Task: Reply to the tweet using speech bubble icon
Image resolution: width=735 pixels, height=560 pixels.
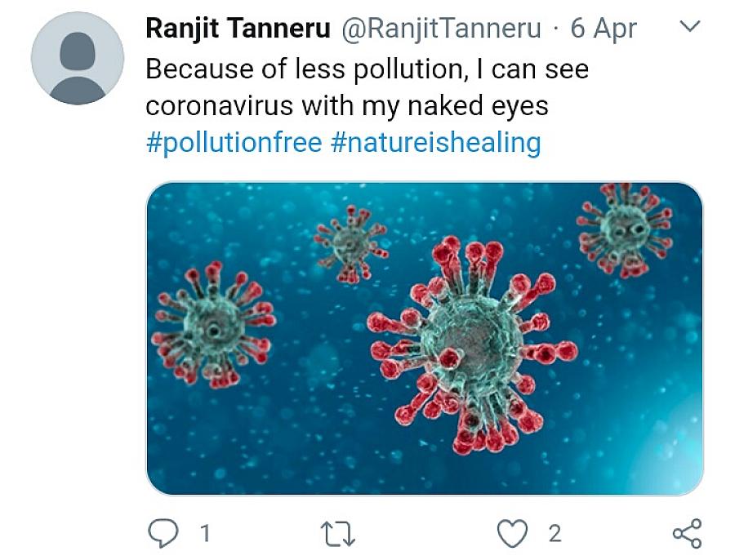Action: (163, 534)
